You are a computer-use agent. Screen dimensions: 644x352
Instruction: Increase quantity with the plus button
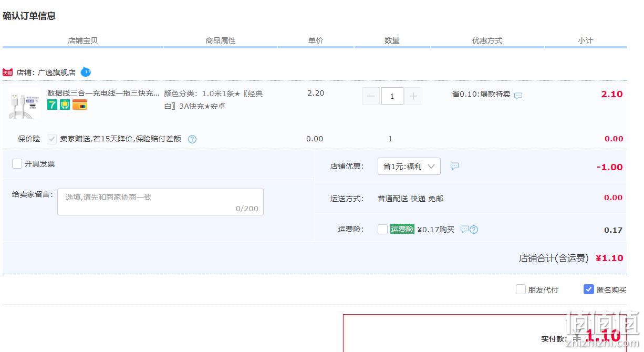413,96
